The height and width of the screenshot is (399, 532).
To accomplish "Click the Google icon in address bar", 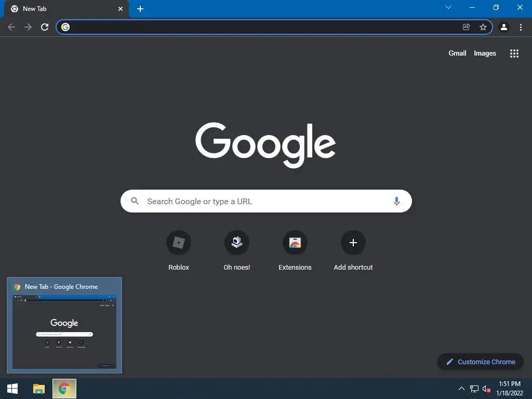I will coord(65,27).
